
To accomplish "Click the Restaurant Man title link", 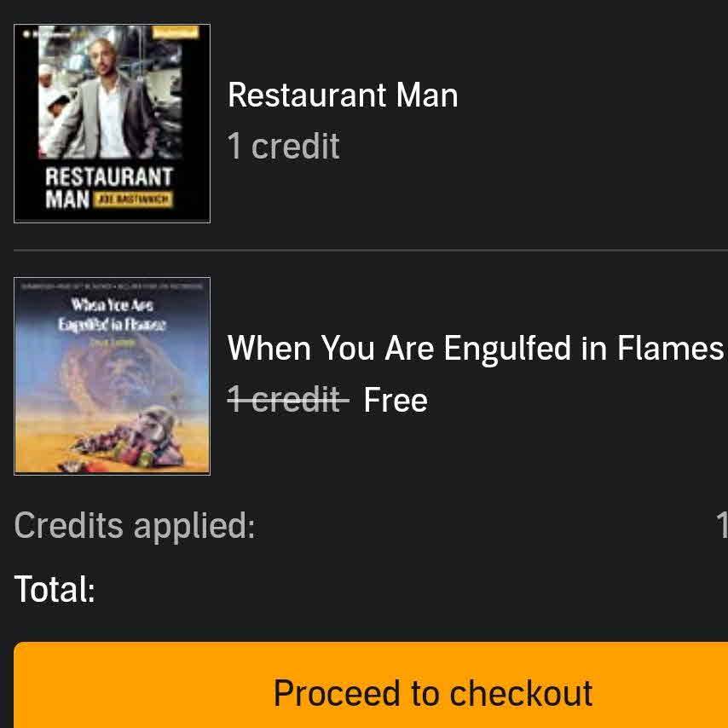I will [x=343, y=95].
